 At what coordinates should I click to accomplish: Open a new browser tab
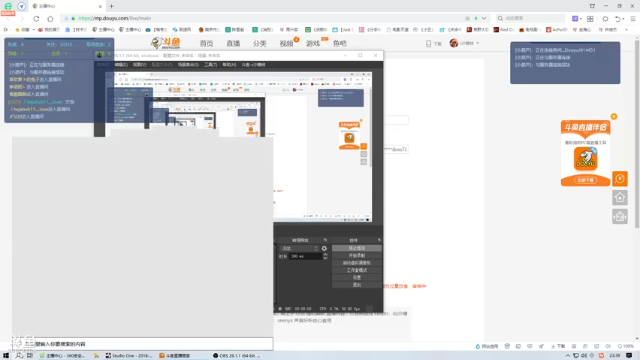pyautogui.click(x=111, y=6)
